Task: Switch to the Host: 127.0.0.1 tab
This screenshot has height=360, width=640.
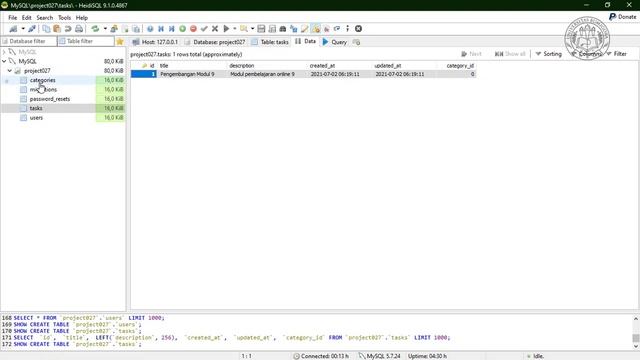Action: [155, 42]
